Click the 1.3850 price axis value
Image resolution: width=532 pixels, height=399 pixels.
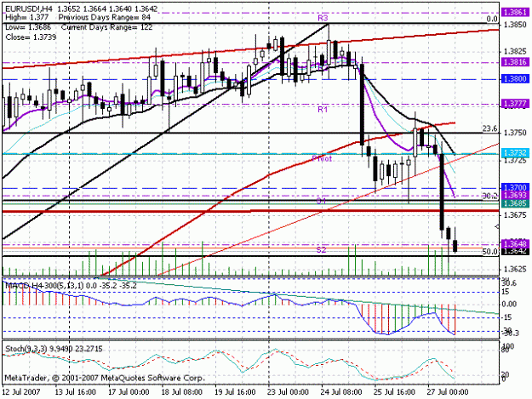click(x=515, y=25)
